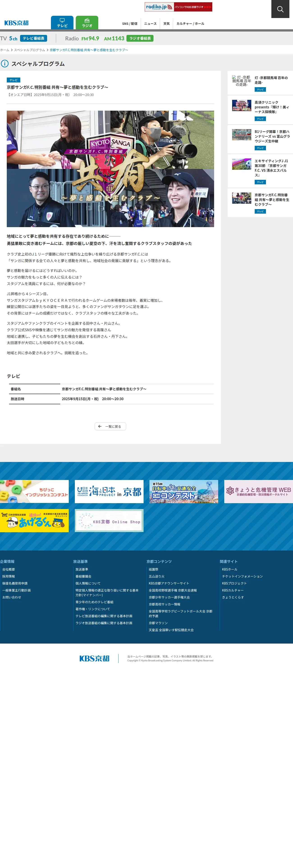Open the SNS / 配信 menu

pos(130,24)
